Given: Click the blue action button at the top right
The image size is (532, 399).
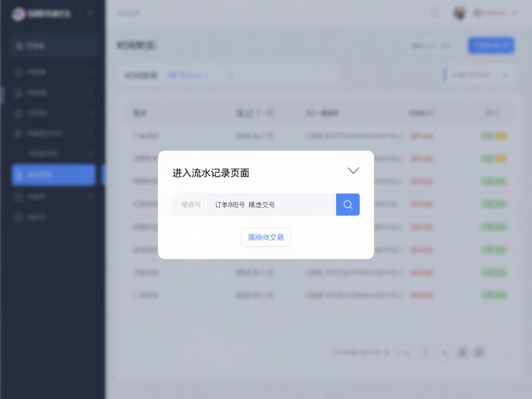Looking at the screenshot, I should (x=490, y=45).
